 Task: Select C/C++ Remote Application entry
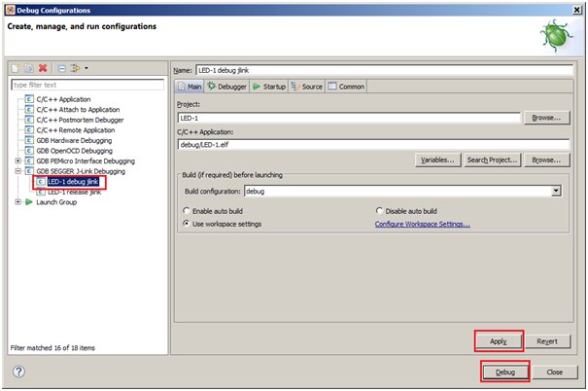tap(76, 130)
